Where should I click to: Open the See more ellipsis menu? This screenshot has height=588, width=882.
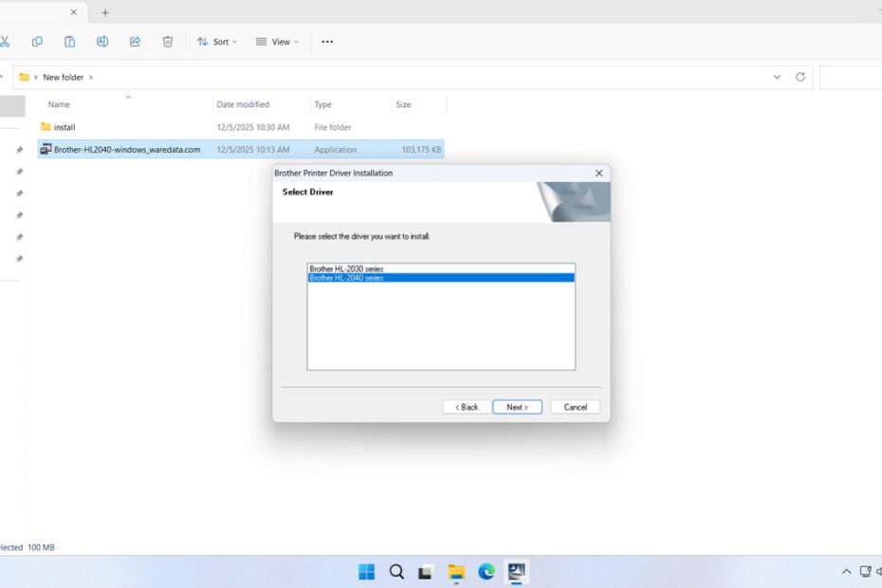(x=327, y=42)
